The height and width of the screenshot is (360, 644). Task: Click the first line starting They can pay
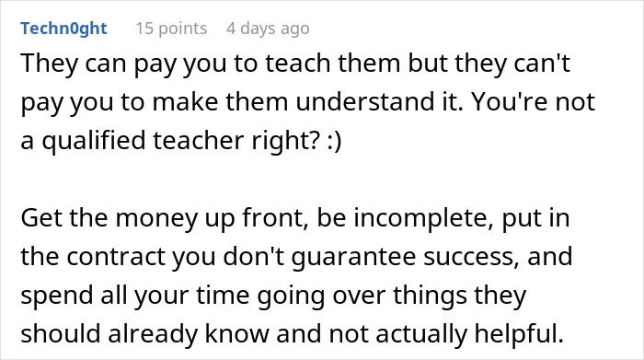pyautogui.click(x=295, y=64)
